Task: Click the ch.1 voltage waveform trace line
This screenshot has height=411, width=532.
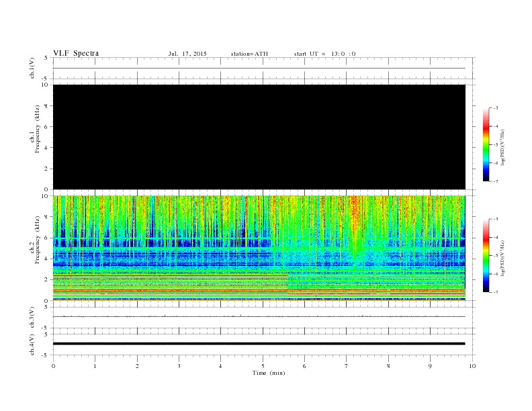Action: click(x=259, y=68)
